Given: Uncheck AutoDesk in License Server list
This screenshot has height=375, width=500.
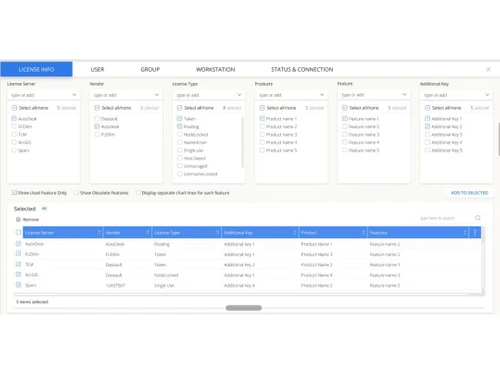Looking at the screenshot, I should tap(14, 119).
